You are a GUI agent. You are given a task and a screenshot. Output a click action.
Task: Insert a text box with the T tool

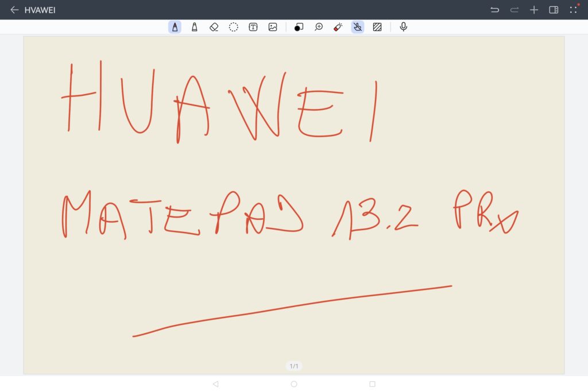pyautogui.click(x=253, y=27)
